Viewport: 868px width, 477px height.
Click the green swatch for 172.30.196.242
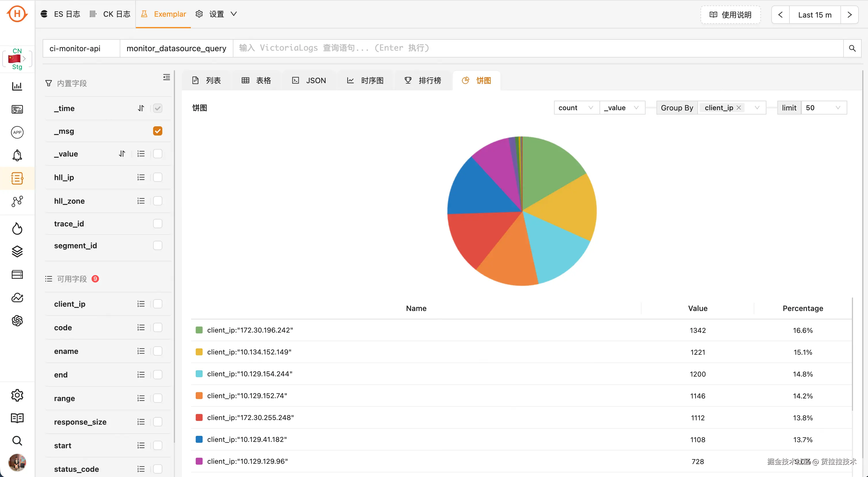tap(199, 330)
